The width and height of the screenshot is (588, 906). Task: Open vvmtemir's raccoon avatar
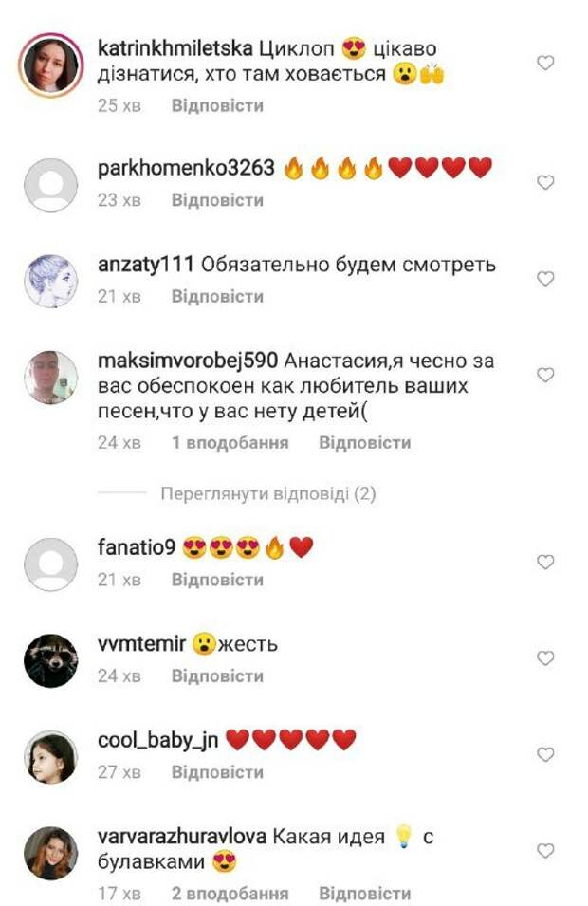pos(51,661)
